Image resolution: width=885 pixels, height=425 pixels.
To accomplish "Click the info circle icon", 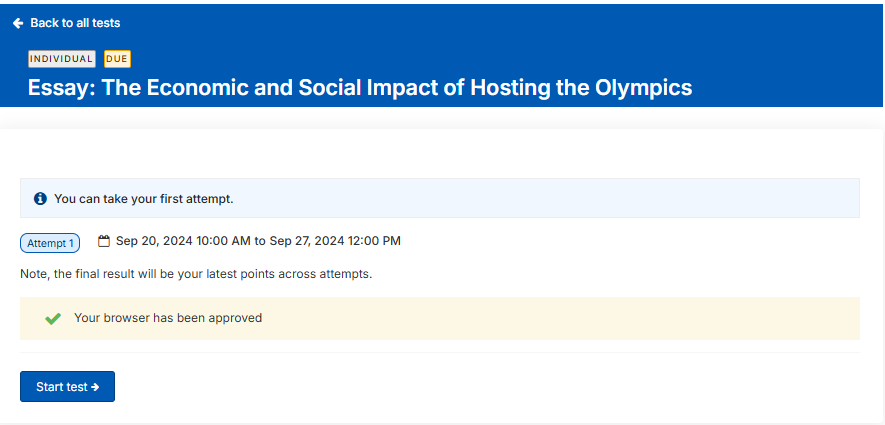I will (x=40, y=199).
